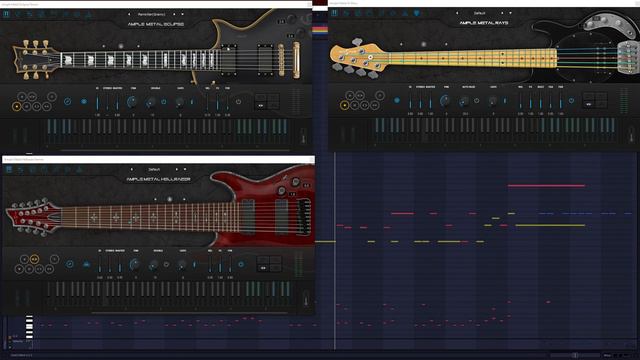Click the Capo knob in the Eclipse window
This screenshot has width=640, height=360.
coord(180,102)
